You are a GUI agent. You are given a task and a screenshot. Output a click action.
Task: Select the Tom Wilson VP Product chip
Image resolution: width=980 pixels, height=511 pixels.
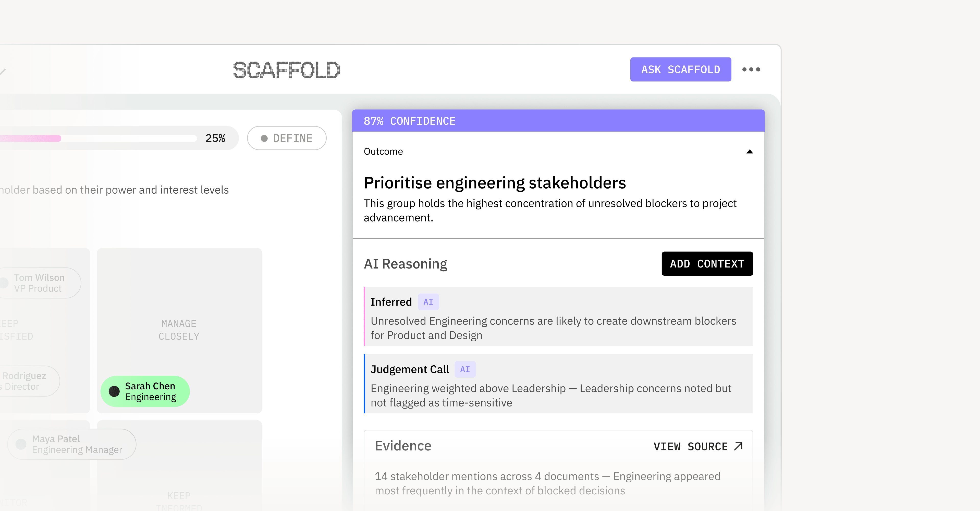[x=39, y=283]
